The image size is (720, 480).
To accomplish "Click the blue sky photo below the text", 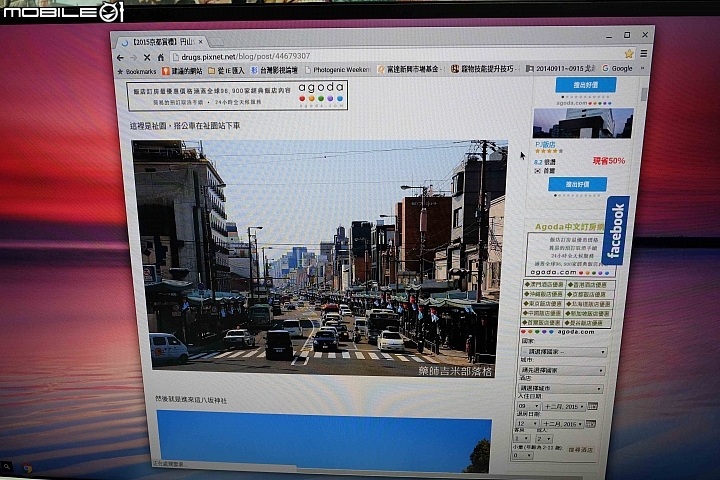I will [323, 441].
